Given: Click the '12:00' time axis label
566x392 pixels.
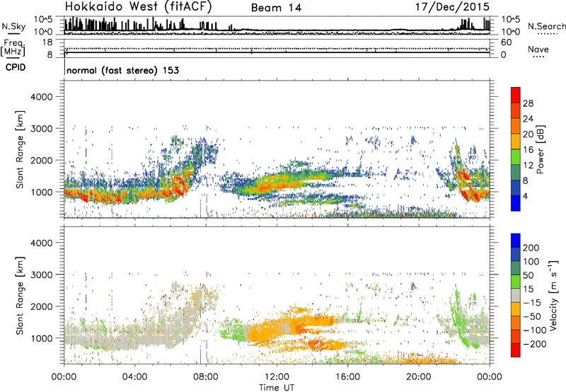Looking at the screenshot, I should [277, 377].
